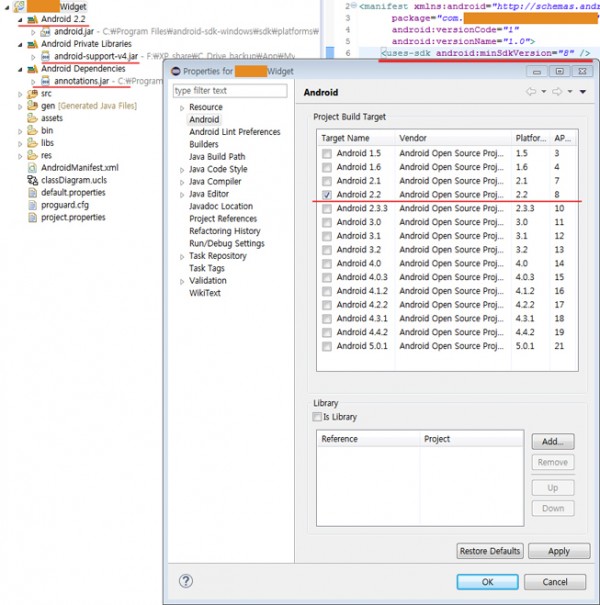Open back history dropdown arrow
The height and width of the screenshot is (605, 600).
coord(544,91)
